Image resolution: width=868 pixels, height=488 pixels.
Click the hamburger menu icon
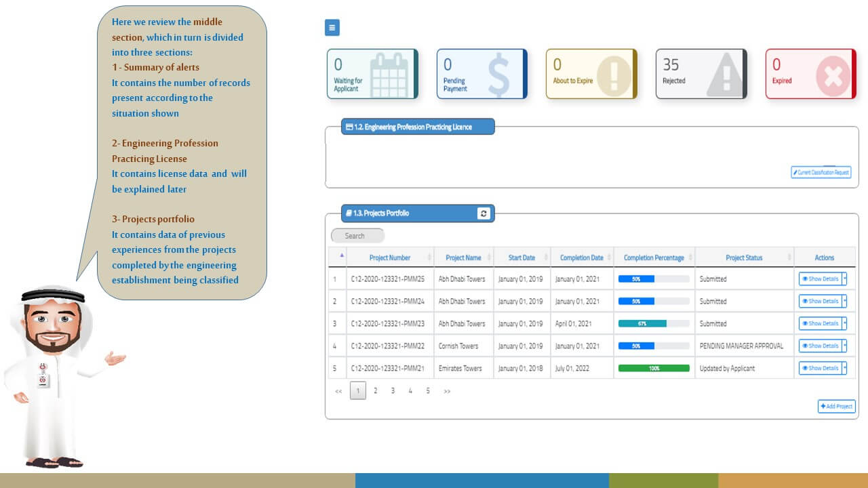pos(332,28)
